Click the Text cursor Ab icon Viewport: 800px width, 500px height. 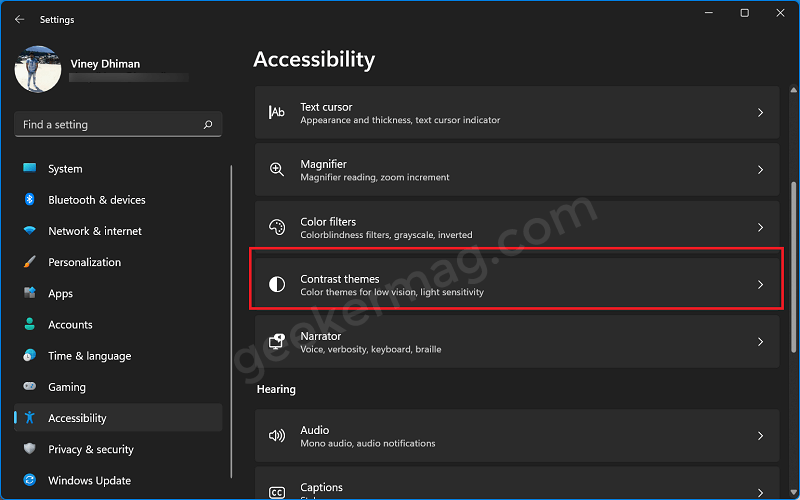277,112
